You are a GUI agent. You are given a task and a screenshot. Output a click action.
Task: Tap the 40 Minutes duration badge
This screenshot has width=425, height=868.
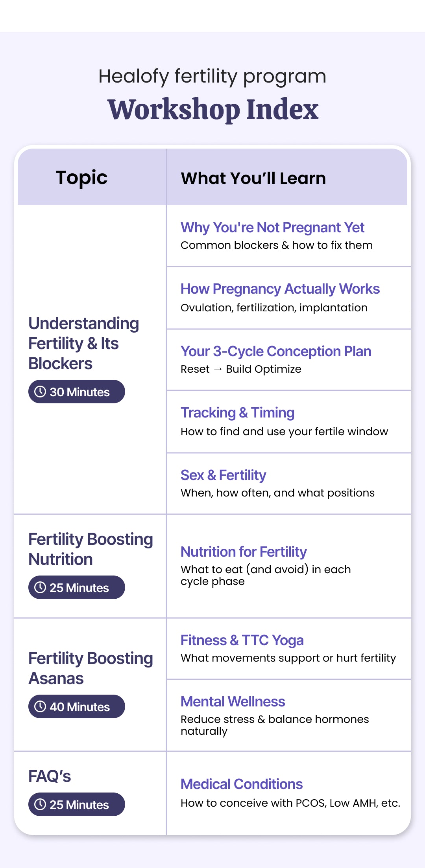point(76,706)
